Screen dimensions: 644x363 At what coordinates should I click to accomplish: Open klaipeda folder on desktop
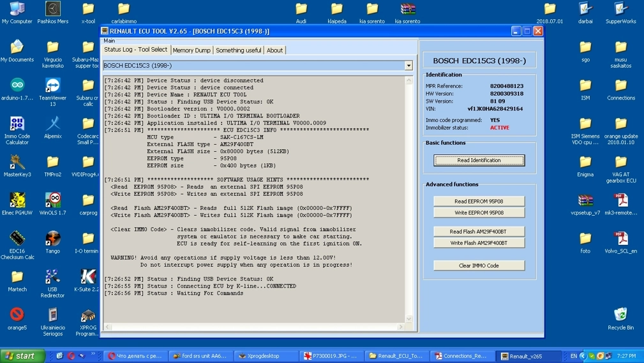tap(337, 12)
